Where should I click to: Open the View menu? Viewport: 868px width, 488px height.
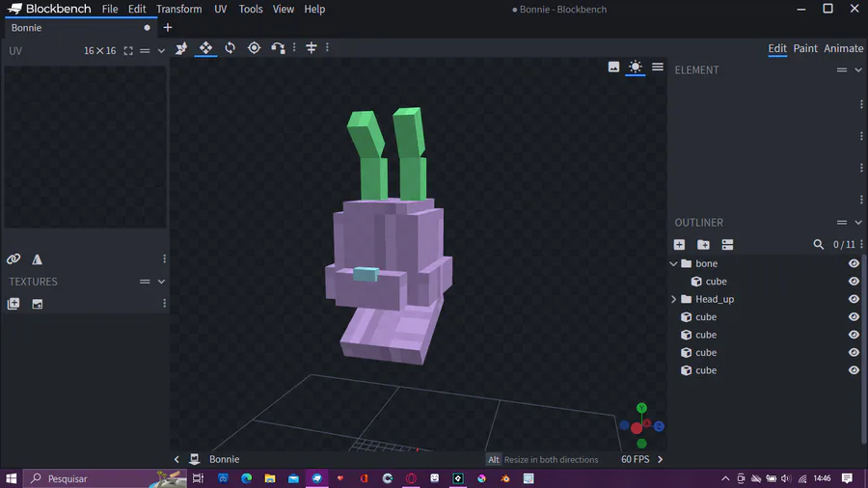coord(283,10)
